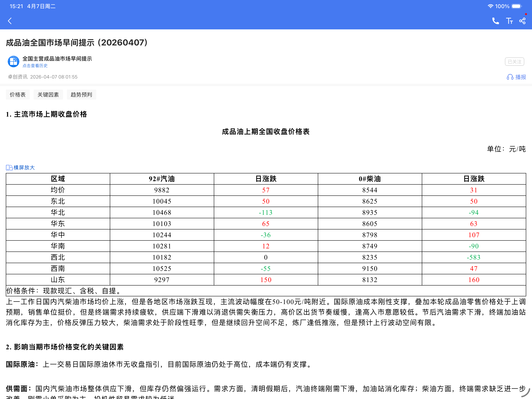Tap diesel price 8544 cell
The width and height of the screenshot is (532, 399).
370,190
